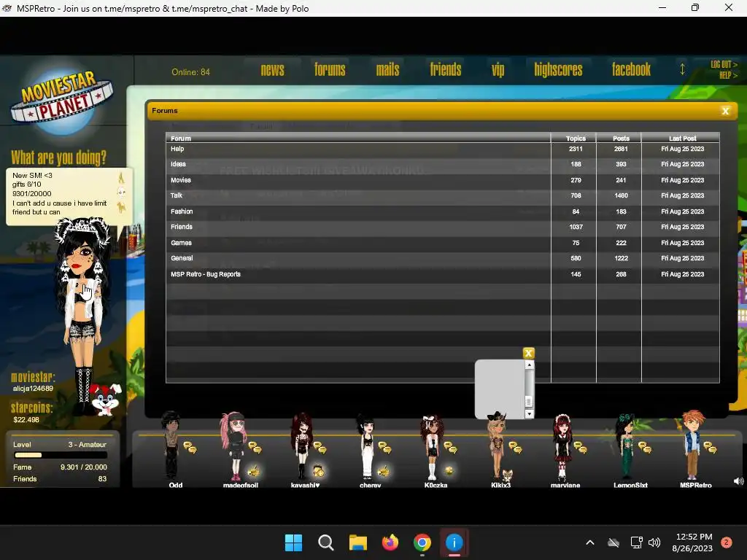This screenshot has height=560, width=747.
Task: Open the Ideas forum row
Action: [x=443, y=164]
